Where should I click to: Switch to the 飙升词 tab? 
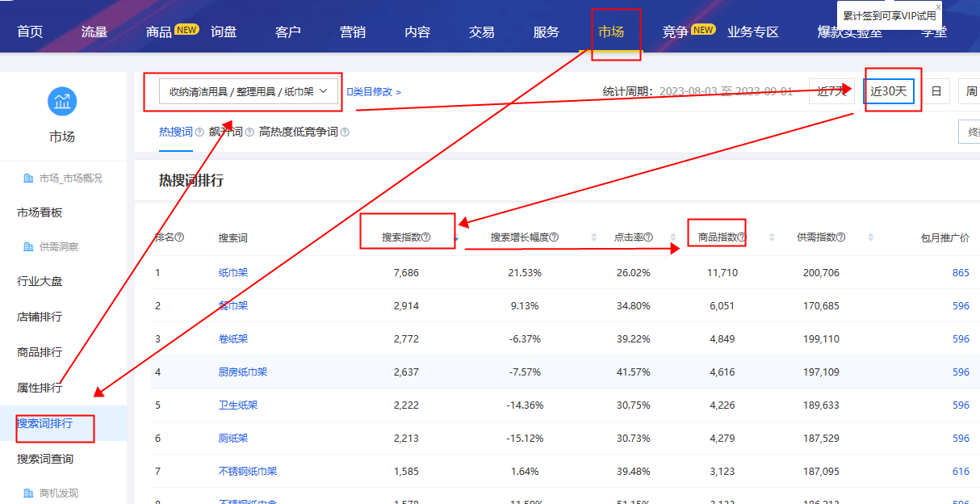225,132
